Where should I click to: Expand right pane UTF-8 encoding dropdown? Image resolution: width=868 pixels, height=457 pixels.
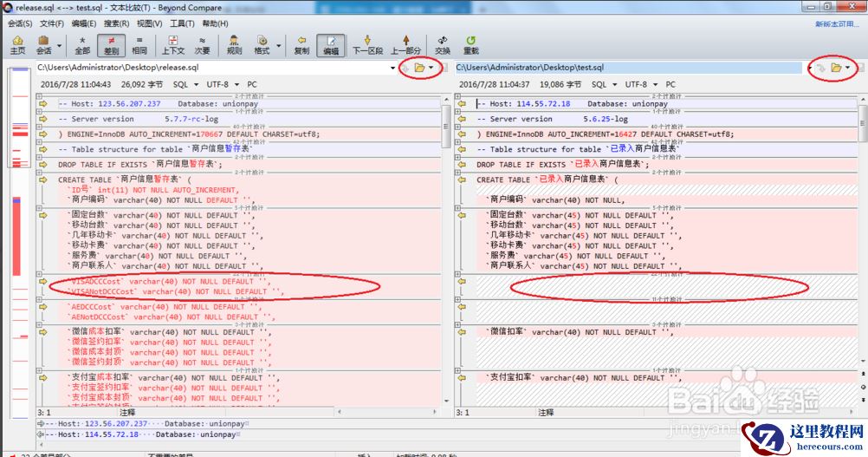(x=653, y=85)
